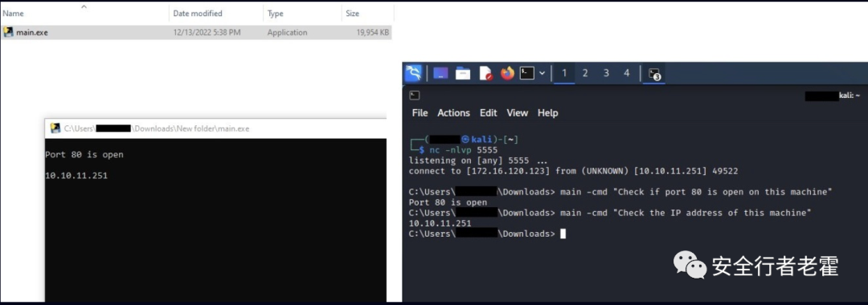Click the terminal window title icon
Viewport: 868px width, 305px height.
414,96
